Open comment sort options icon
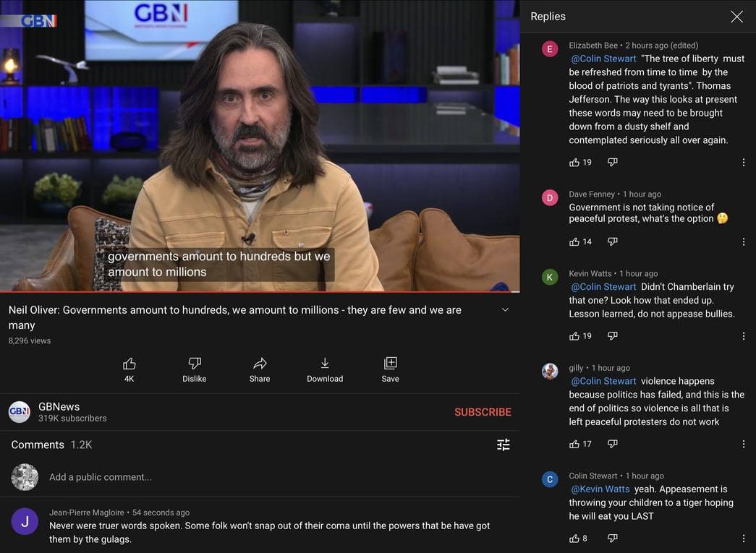The image size is (756, 553). [x=504, y=445]
